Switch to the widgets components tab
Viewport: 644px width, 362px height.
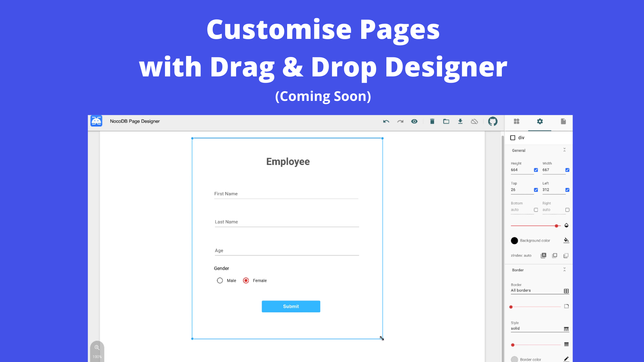point(517,121)
